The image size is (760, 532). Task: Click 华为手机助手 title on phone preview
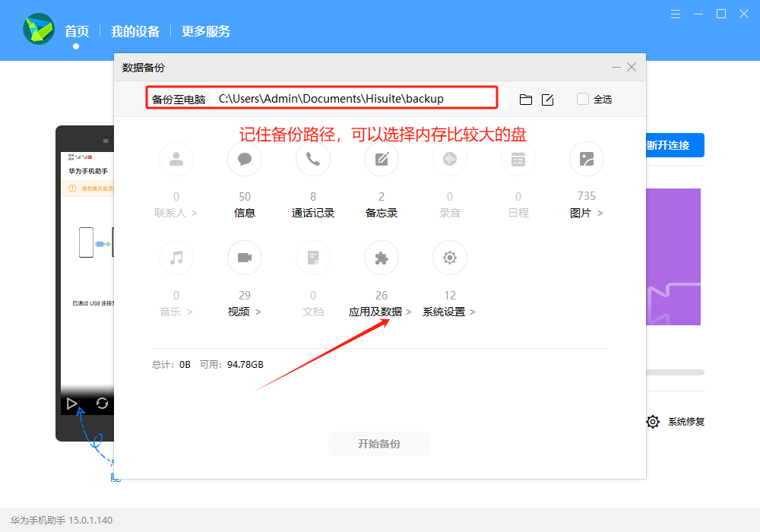[x=88, y=171]
